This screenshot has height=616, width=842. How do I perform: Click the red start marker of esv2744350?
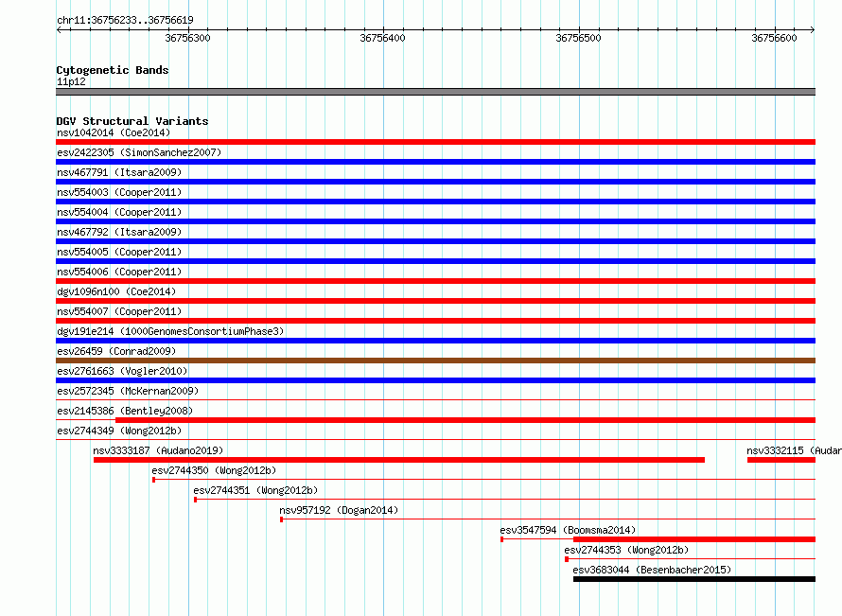[153, 480]
